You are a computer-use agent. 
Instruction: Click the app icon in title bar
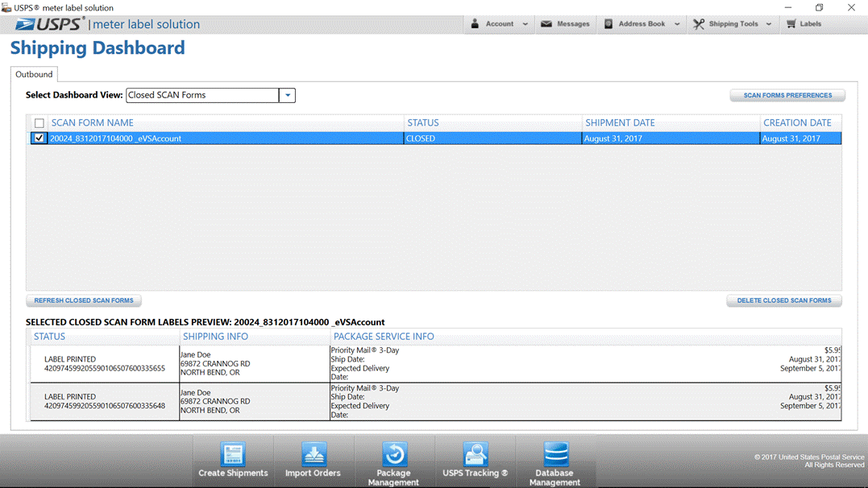pyautogui.click(x=6, y=8)
